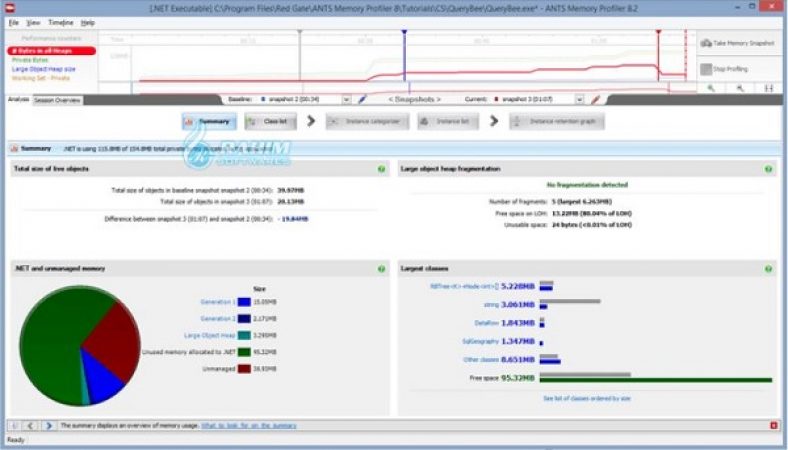The width and height of the screenshot is (788, 450).
Task: Click the DataRow class link
Action: (x=486, y=323)
